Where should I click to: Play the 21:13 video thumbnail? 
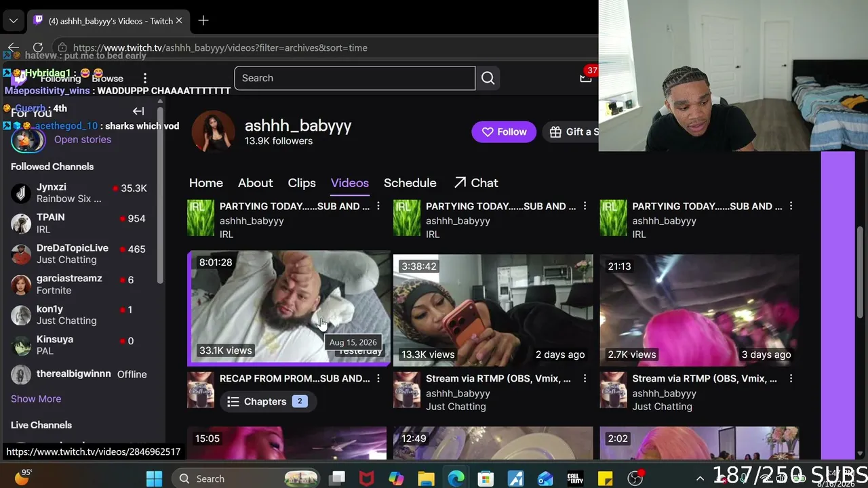699,310
